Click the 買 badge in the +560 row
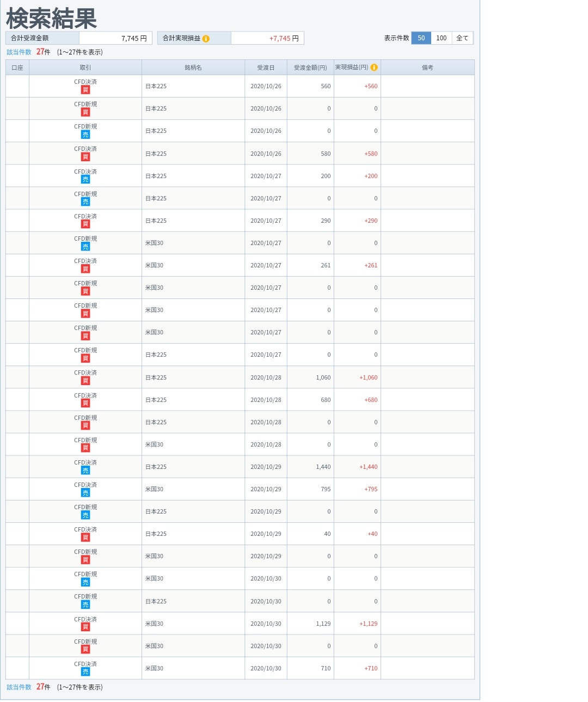Image resolution: width=588 pixels, height=702 pixels. (85, 90)
